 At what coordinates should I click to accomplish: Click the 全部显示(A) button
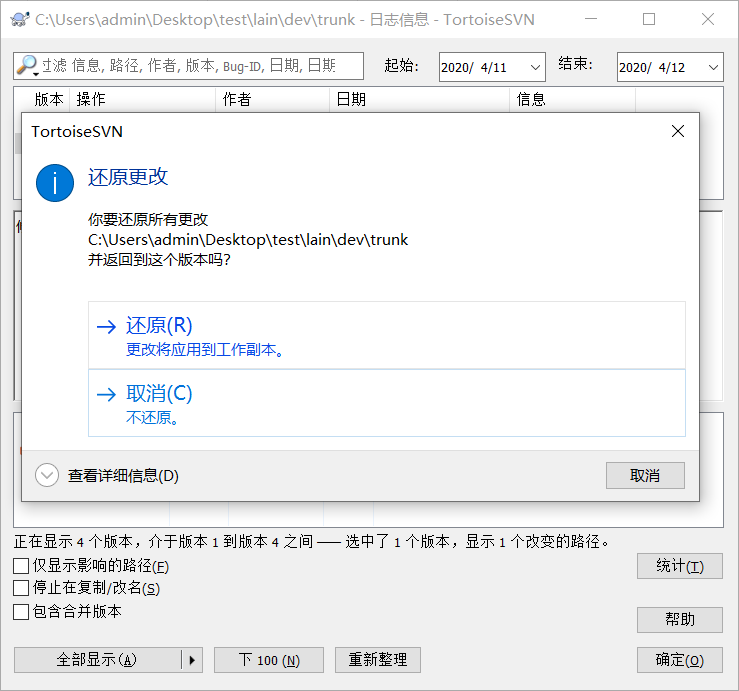(97, 659)
